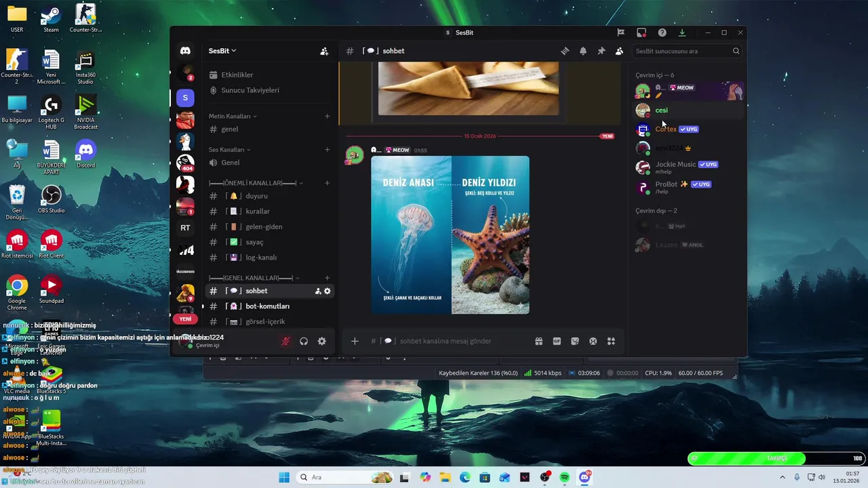
Task: Select the genel text channel
Action: 270,129
